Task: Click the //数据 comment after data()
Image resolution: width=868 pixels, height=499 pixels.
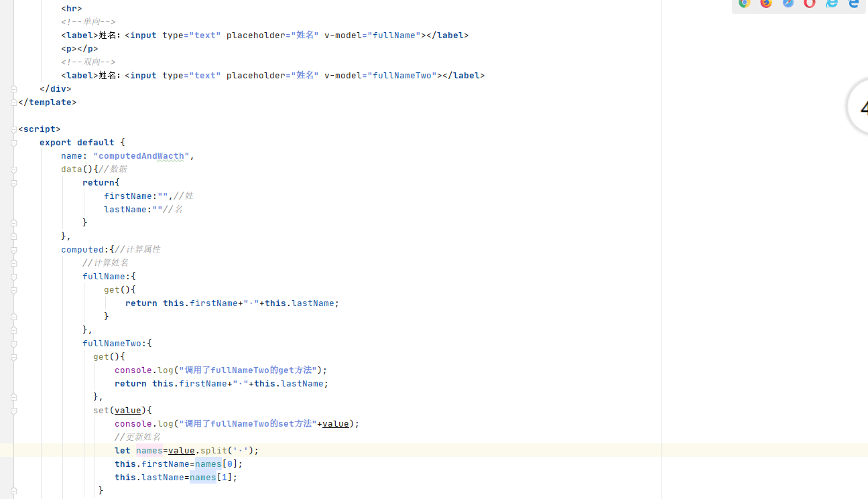Action: click(x=113, y=169)
